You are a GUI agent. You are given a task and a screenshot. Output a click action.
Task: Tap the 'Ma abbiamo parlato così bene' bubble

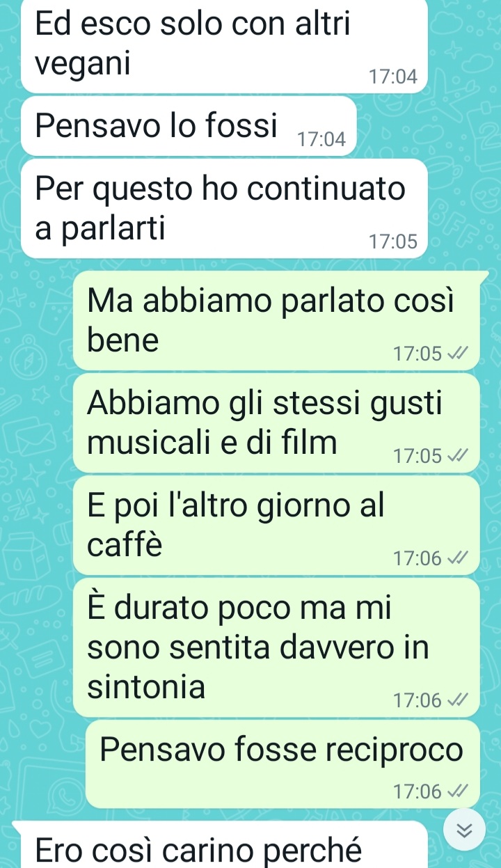(276, 321)
